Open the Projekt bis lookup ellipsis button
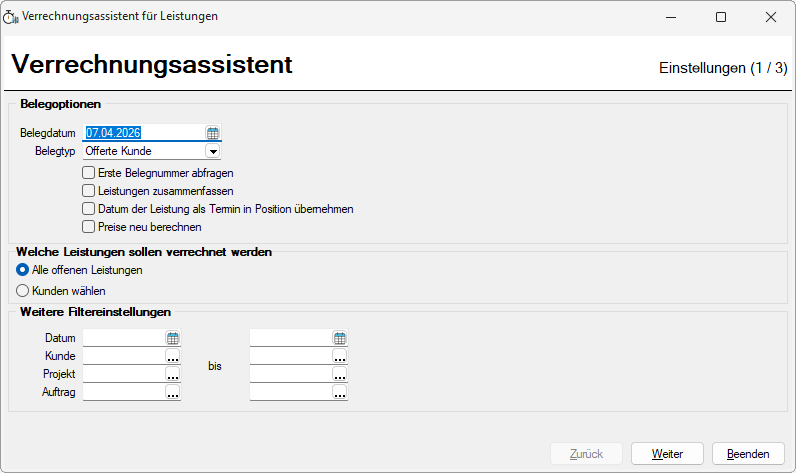796x473 pixels. [x=339, y=375]
